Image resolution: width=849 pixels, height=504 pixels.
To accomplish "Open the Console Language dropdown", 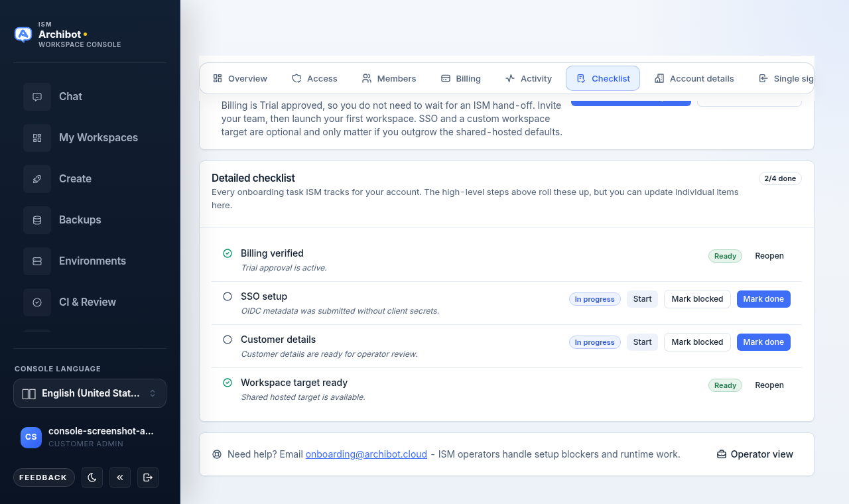I will [x=90, y=393].
